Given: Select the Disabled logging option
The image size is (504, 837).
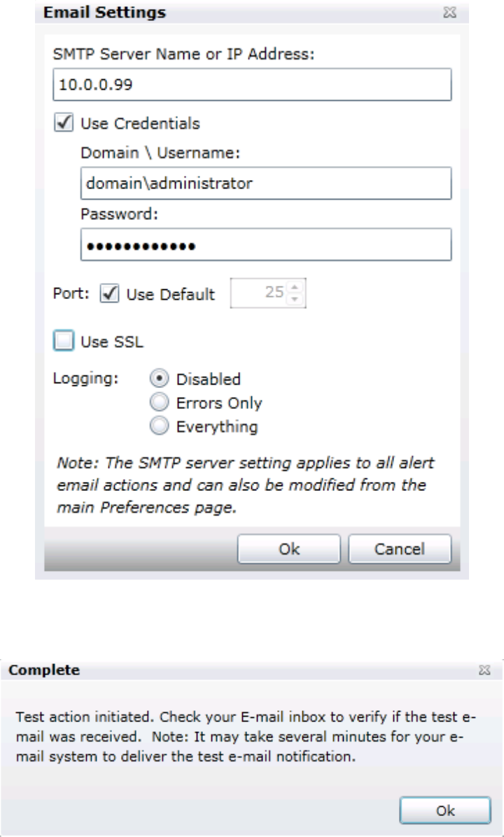Looking at the screenshot, I should 158,380.
